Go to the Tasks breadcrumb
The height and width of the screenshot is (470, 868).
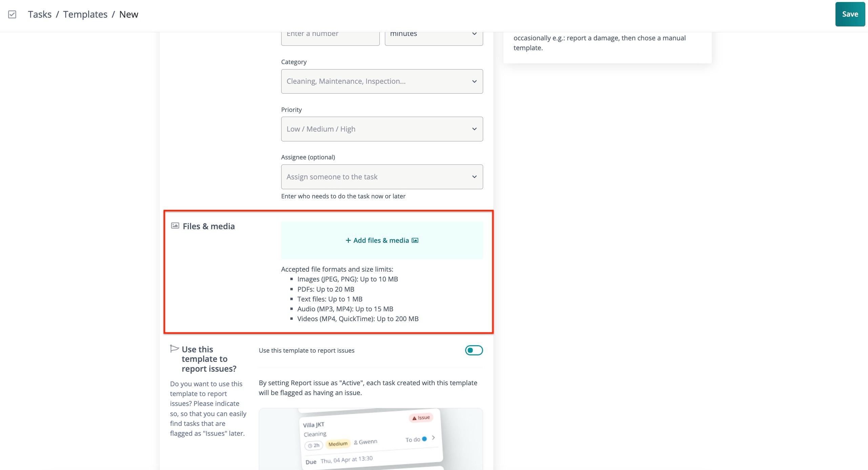[40, 14]
